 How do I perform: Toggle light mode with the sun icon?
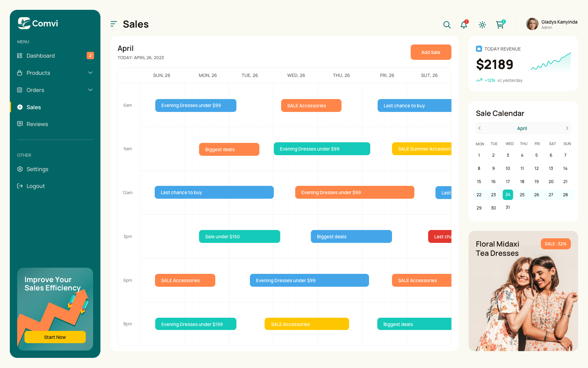[482, 25]
